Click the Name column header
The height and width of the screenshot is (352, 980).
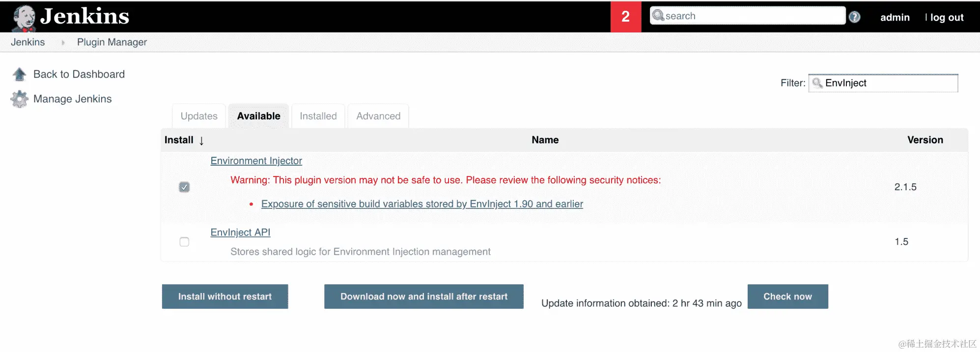click(x=545, y=140)
